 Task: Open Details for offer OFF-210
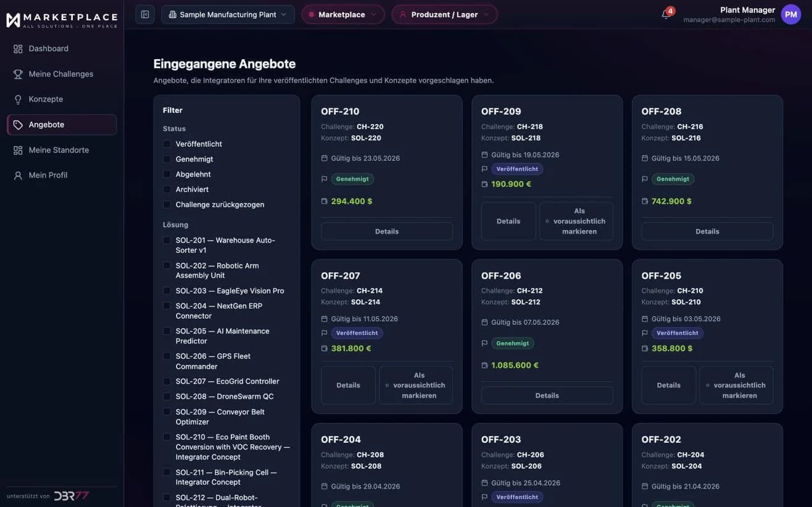[x=387, y=231]
